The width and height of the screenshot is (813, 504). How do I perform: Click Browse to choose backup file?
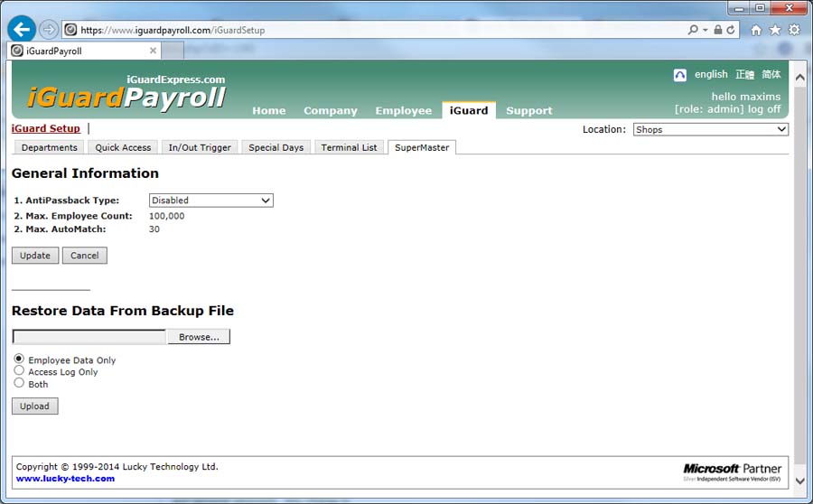tap(199, 337)
